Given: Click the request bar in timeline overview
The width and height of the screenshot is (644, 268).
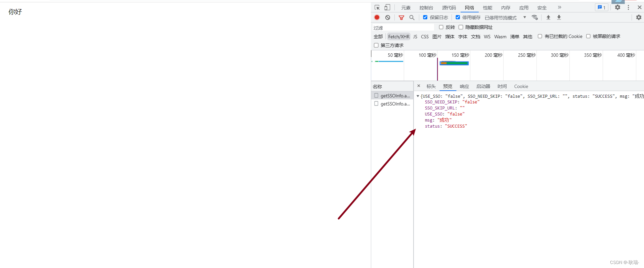Looking at the screenshot, I should click(x=454, y=63).
